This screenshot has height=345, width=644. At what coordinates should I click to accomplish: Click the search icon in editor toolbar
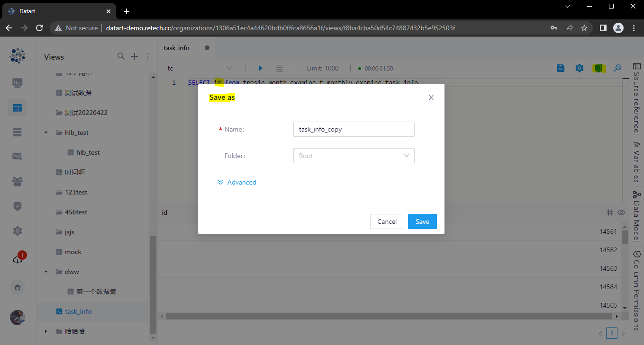click(617, 68)
